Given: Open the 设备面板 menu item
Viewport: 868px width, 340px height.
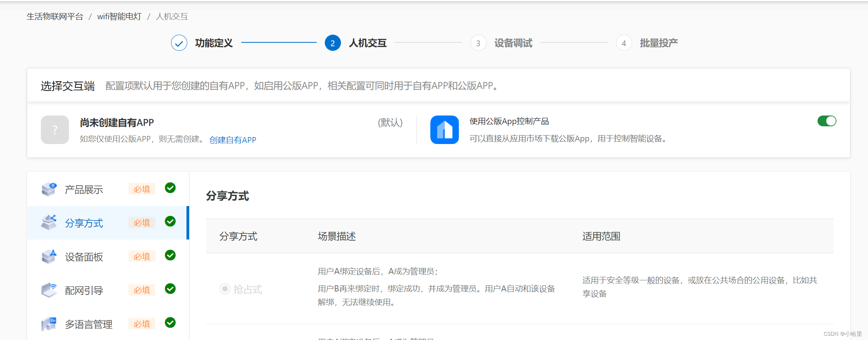Looking at the screenshot, I should (108, 256).
